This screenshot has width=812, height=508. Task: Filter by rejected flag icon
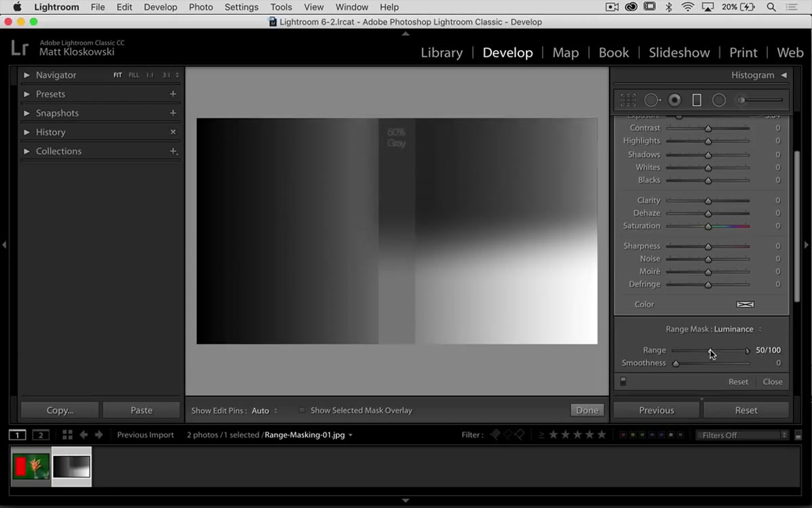coord(521,435)
